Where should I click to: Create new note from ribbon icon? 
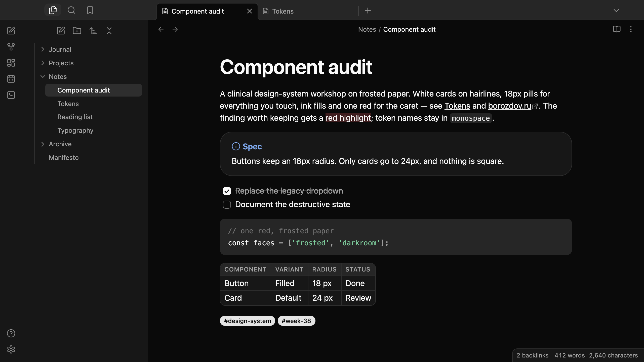point(11,31)
